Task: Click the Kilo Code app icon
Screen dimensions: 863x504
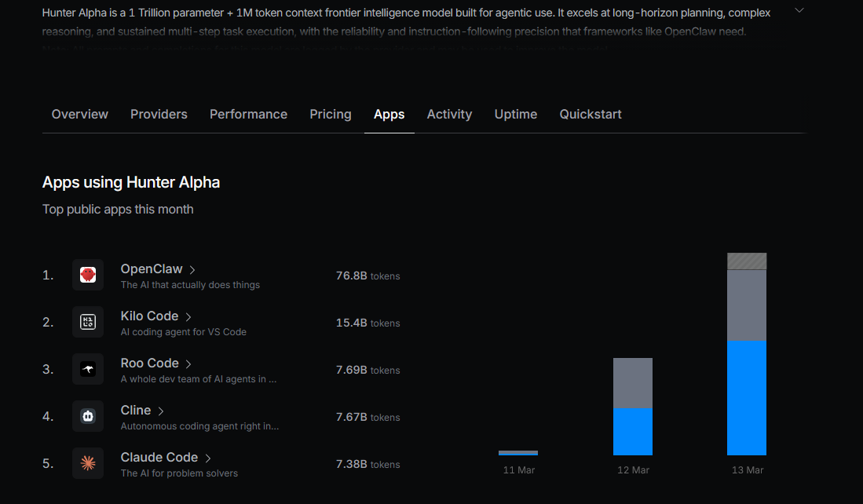Action: pos(87,322)
